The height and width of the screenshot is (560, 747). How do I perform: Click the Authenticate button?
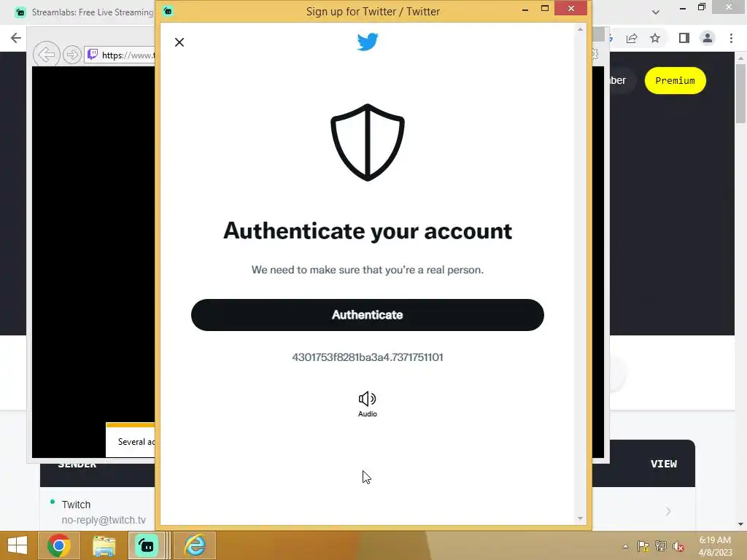[x=368, y=315]
